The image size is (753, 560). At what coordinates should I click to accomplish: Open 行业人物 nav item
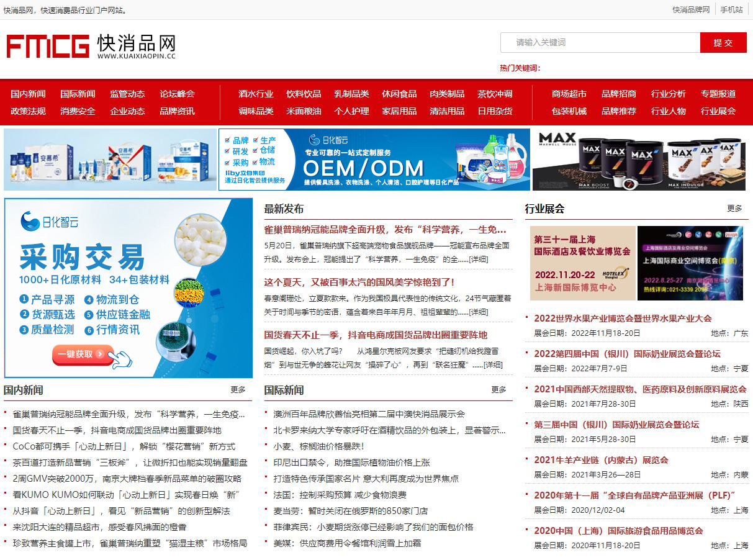coord(669,111)
